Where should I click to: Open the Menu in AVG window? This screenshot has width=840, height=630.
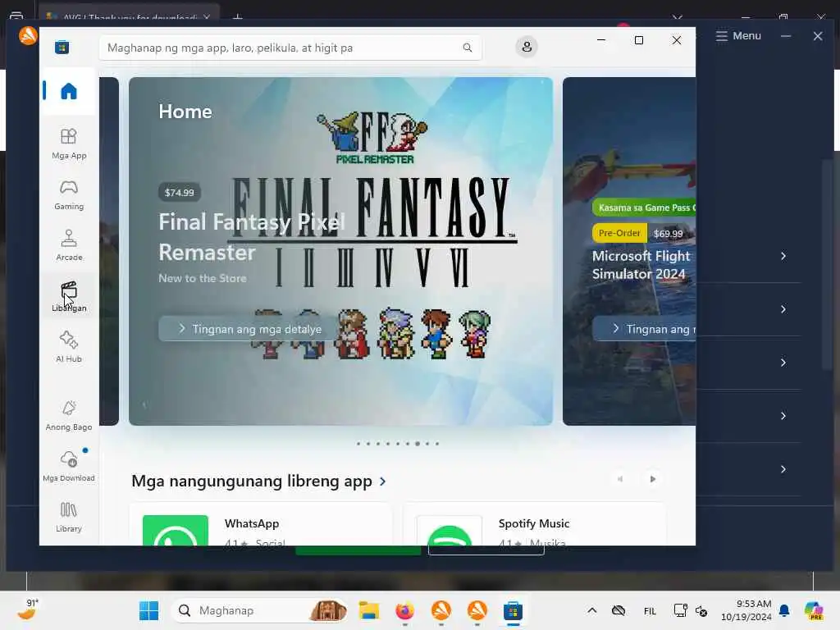(738, 35)
